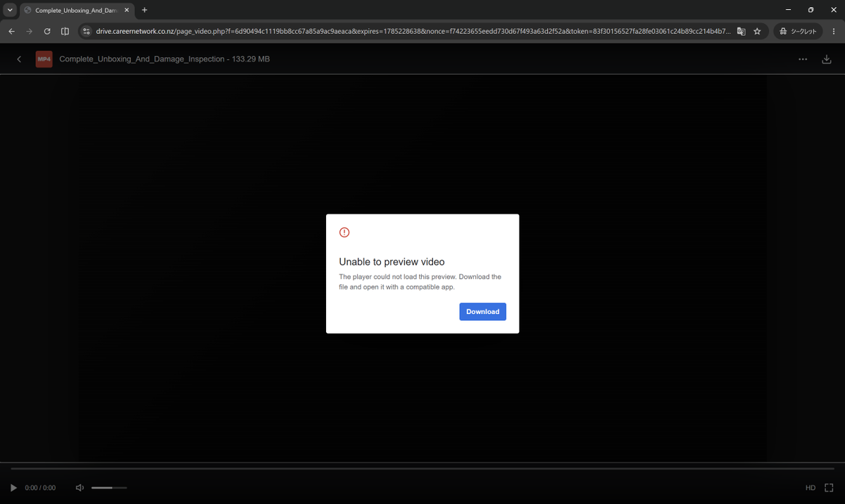Enter fullscreen mode
This screenshot has width=845, height=504.
pos(829,488)
